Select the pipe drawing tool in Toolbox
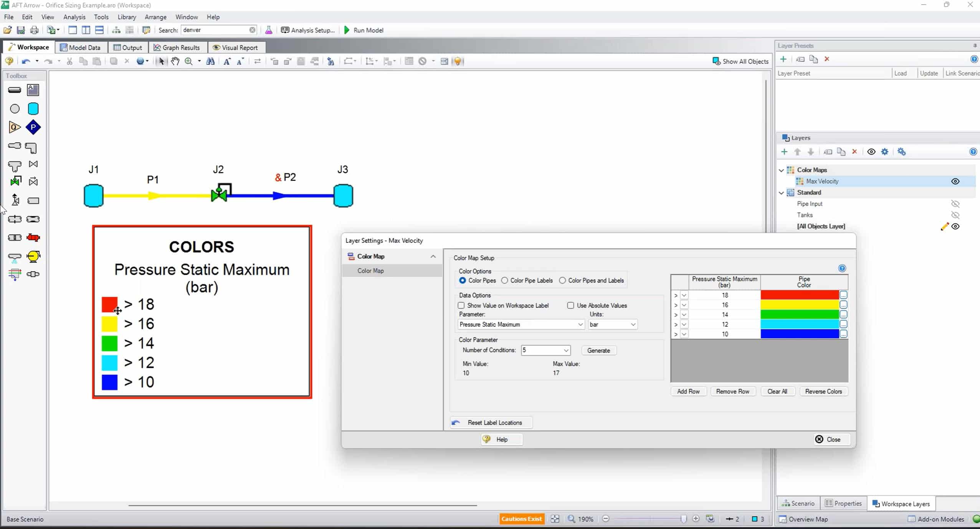This screenshot has height=529, width=980. [15, 90]
